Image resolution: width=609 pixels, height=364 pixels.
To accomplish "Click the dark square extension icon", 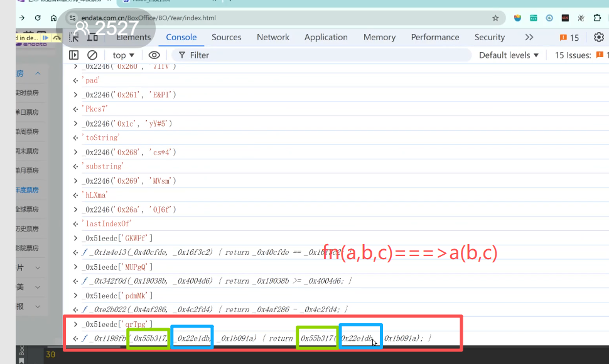I will 565,18.
